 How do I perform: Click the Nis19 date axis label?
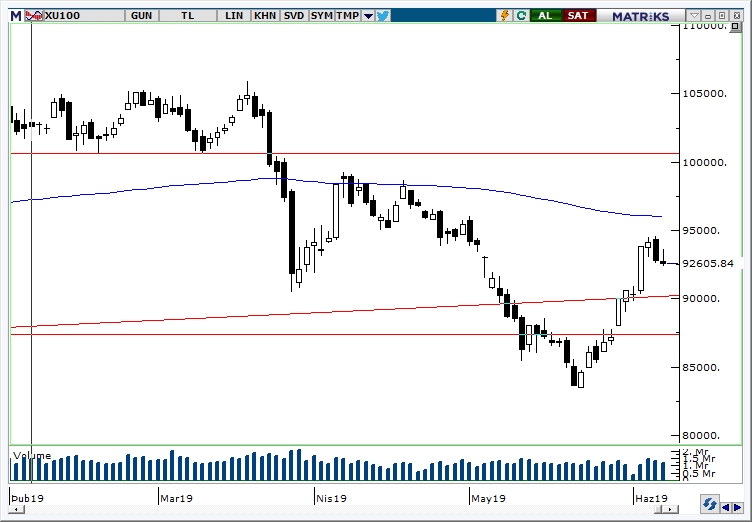(331, 498)
